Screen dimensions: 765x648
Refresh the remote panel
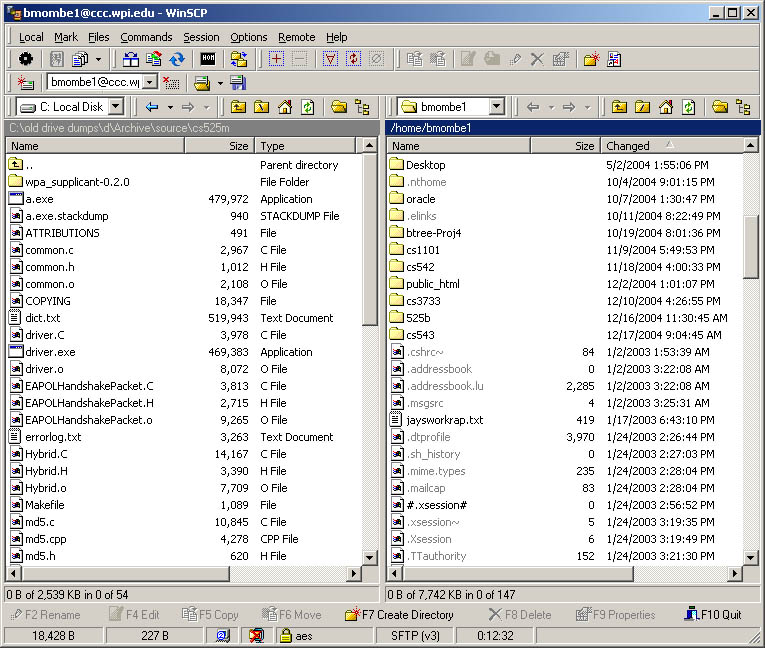click(x=688, y=107)
